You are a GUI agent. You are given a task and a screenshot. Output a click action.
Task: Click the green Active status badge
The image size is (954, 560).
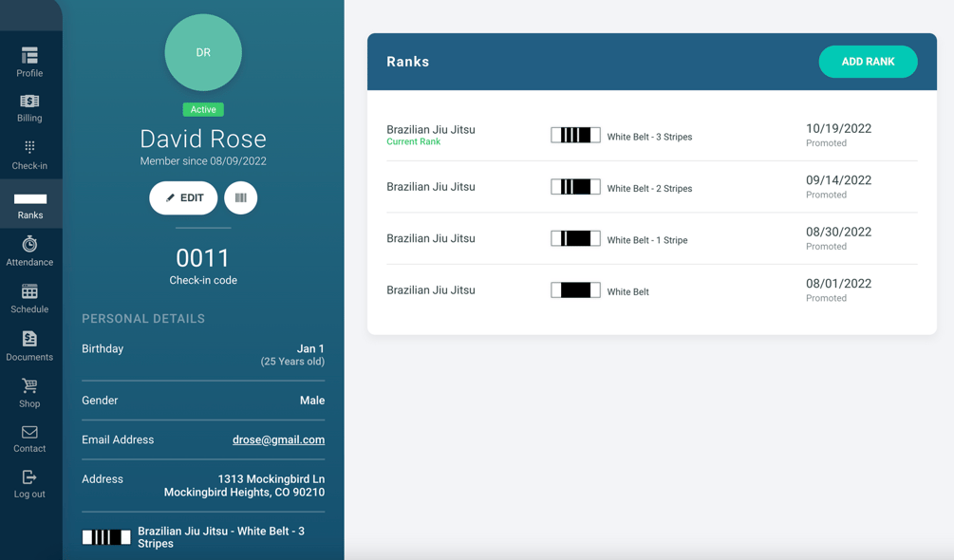point(203,109)
